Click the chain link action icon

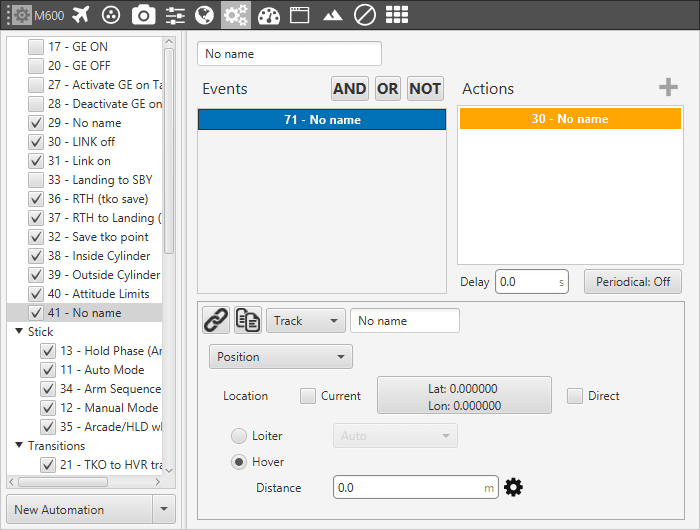pos(216,320)
